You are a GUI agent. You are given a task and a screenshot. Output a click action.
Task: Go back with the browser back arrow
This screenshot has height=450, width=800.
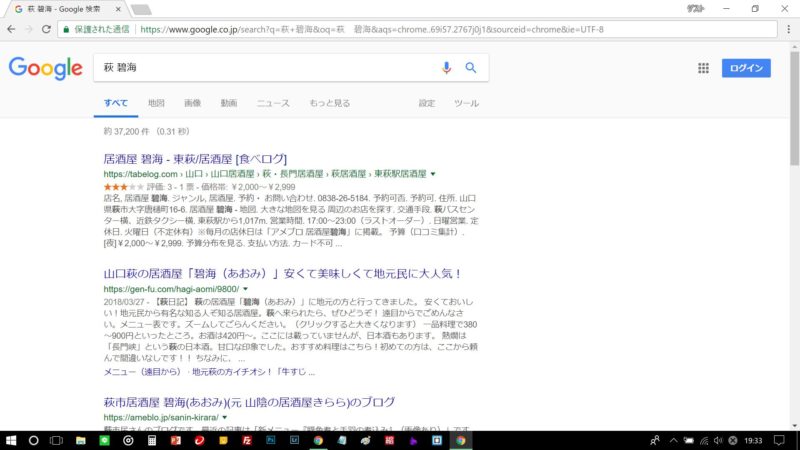(11, 29)
